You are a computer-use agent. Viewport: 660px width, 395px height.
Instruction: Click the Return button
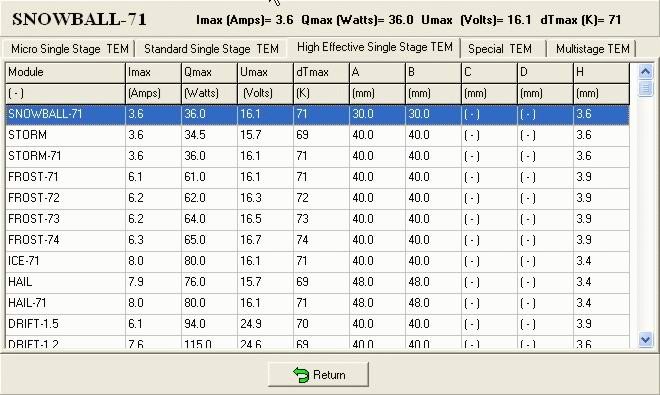click(318, 374)
